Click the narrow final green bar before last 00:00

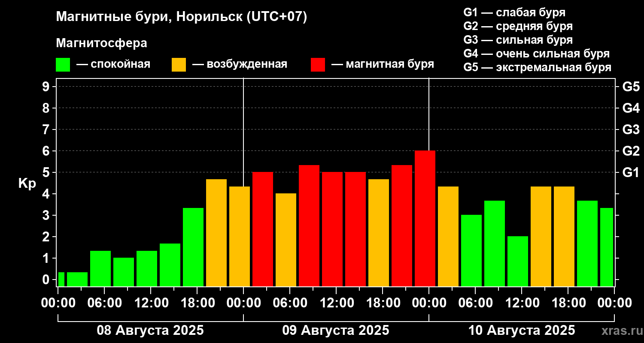607,247
